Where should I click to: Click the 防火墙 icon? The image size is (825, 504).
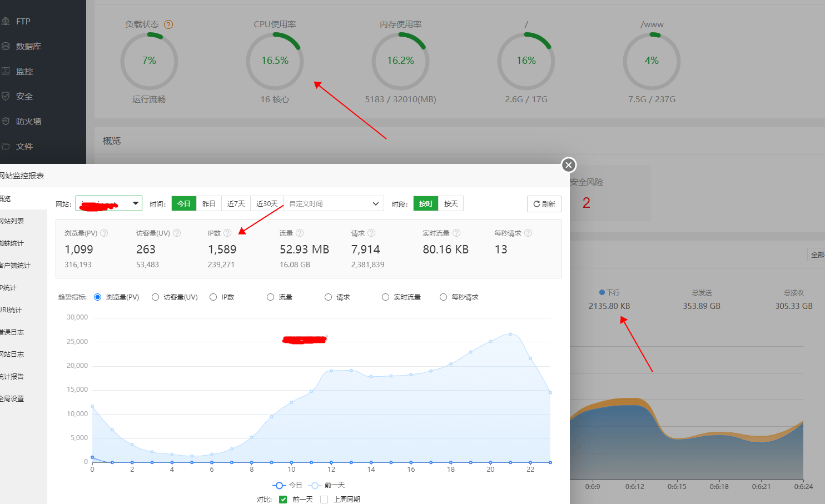(6, 121)
